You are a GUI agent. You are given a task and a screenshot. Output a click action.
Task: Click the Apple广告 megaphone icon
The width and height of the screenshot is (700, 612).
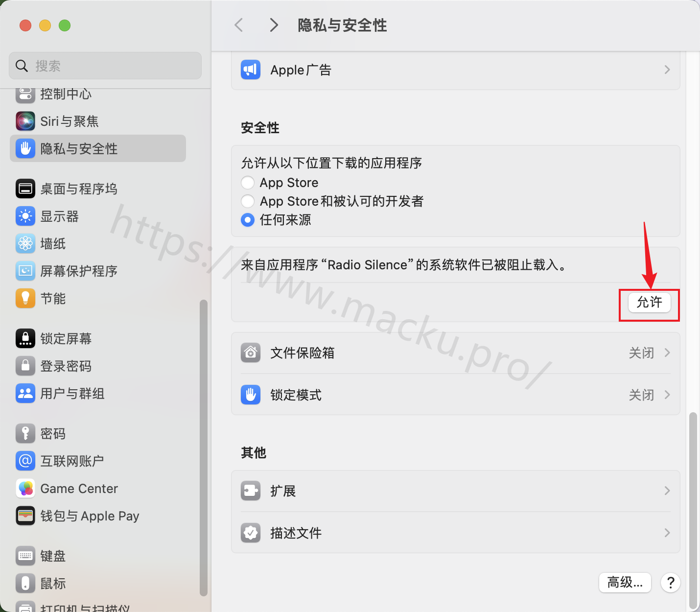point(251,70)
